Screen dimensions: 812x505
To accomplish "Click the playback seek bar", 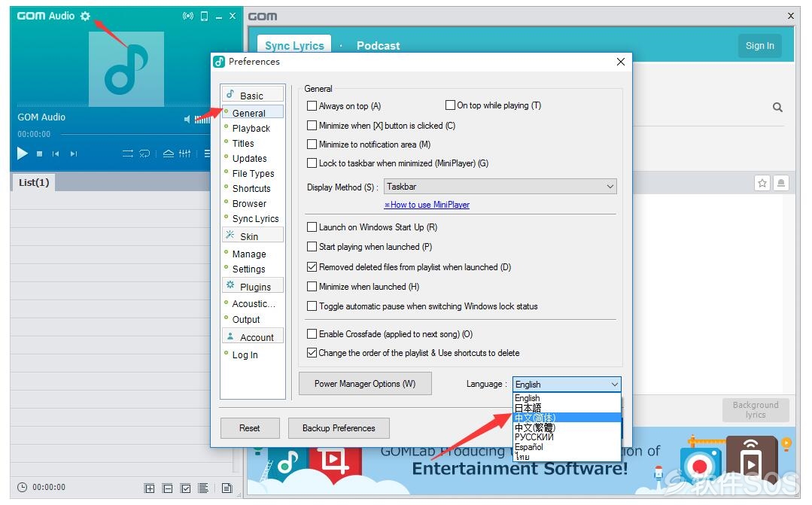I will click(135, 134).
